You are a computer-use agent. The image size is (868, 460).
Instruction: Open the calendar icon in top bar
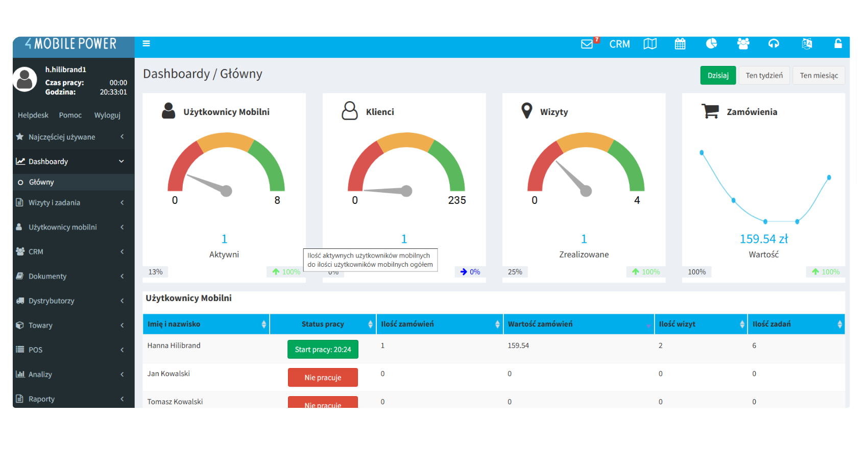pyautogui.click(x=680, y=44)
